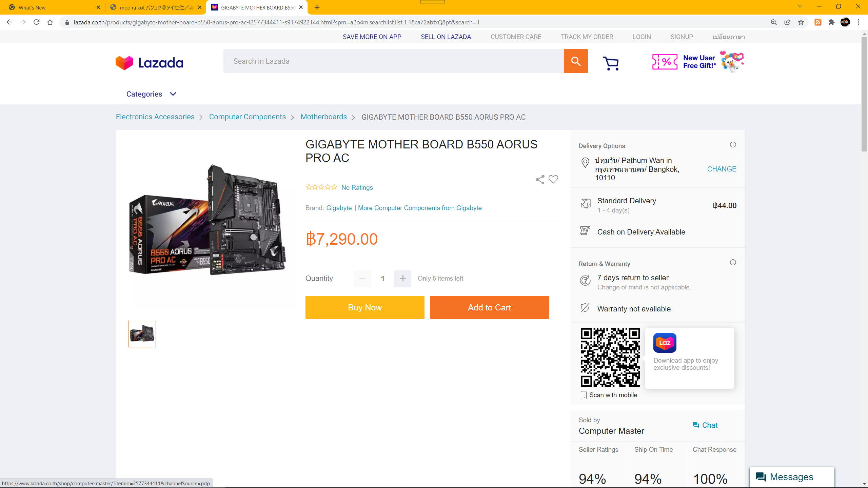
Task: Open Delivery Options info icon
Action: pos(733,145)
